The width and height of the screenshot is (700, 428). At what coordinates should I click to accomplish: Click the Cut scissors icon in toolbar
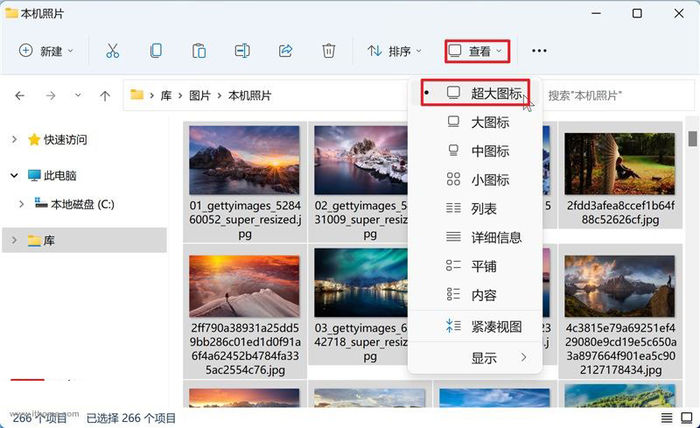tap(112, 51)
